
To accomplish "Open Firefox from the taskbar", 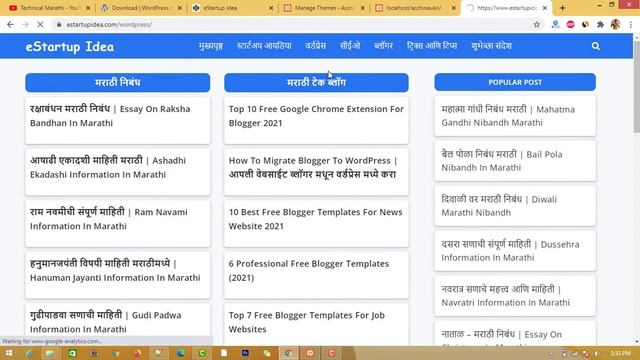I will pos(137,353).
